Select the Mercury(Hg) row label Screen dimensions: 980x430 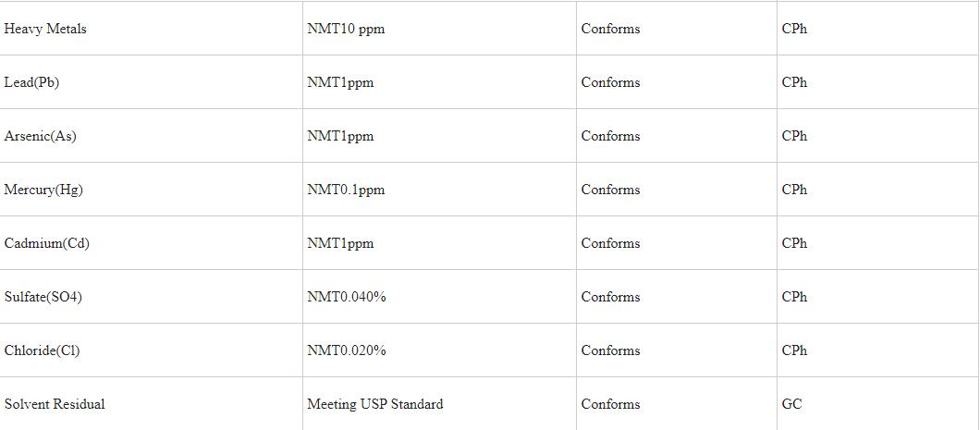tap(43, 190)
